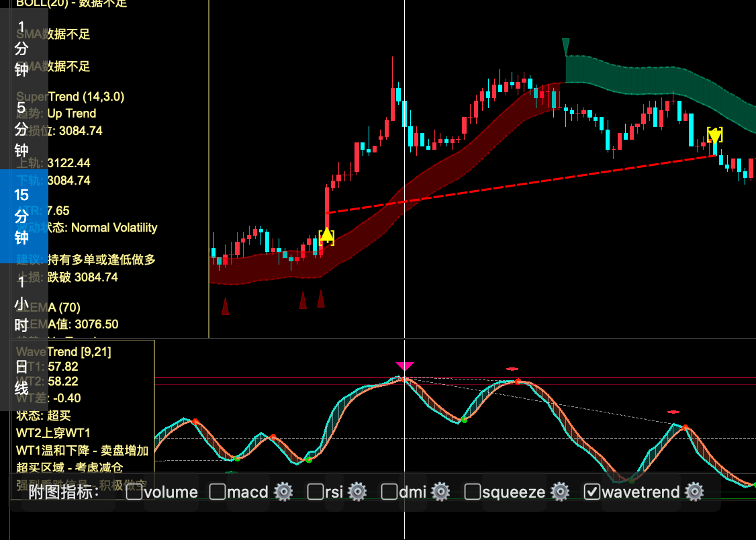This screenshot has height=540, width=756.
Task: Click the stop-loss text '跌破 3084.74'
Action: click(x=83, y=277)
